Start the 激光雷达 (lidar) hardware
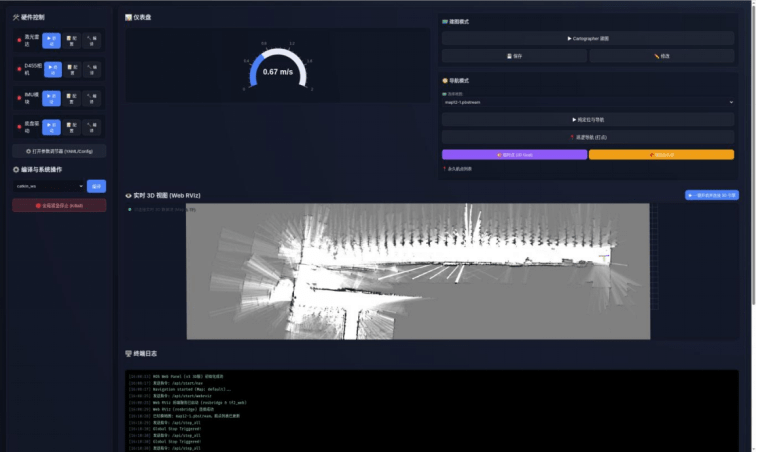Viewport: 757px width, 453px height. point(51,41)
